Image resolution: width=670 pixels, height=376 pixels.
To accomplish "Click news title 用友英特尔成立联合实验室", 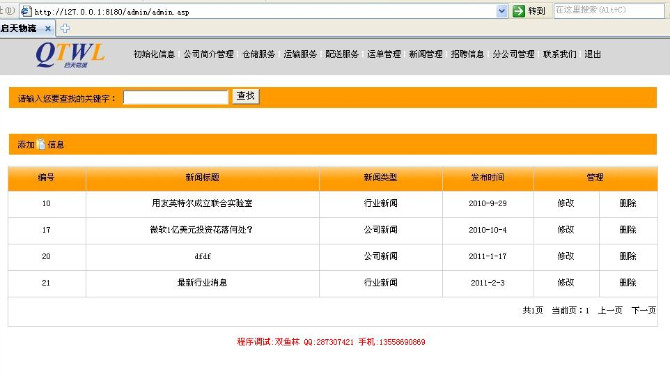I will [x=202, y=203].
